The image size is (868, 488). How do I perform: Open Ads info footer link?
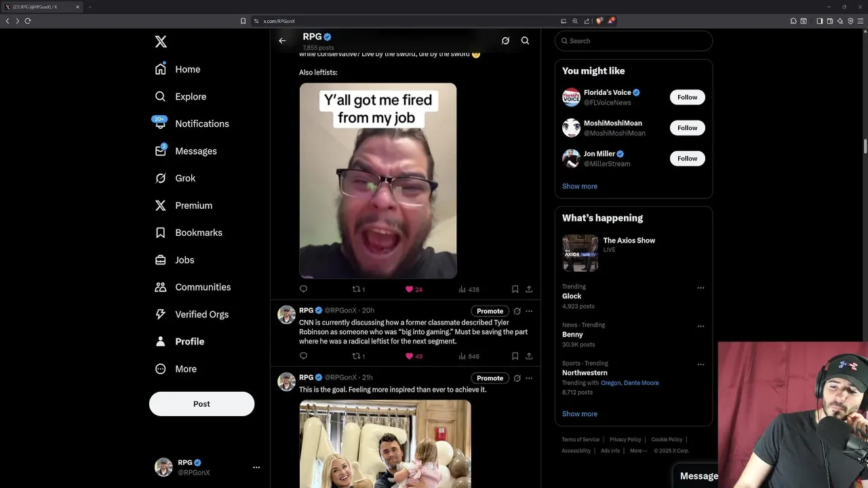click(x=610, y=451)
